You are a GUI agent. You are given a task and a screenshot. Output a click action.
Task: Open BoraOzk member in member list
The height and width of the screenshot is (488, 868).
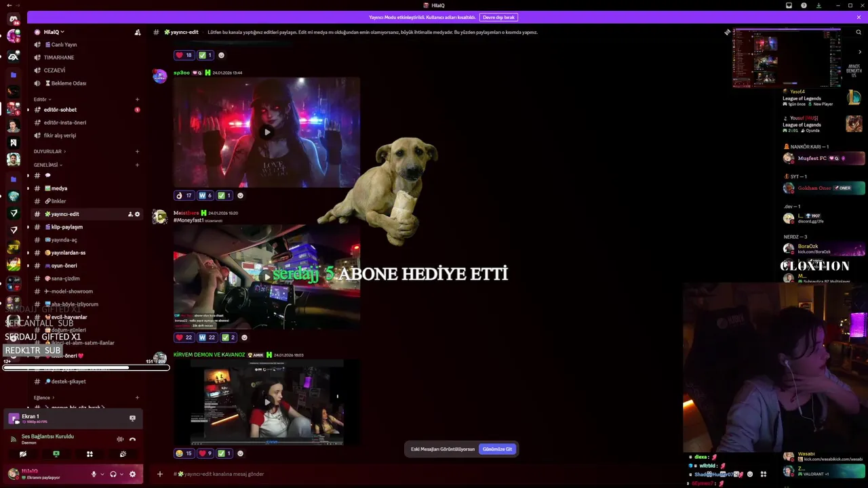pyautogui.click(x=824, y=249)
